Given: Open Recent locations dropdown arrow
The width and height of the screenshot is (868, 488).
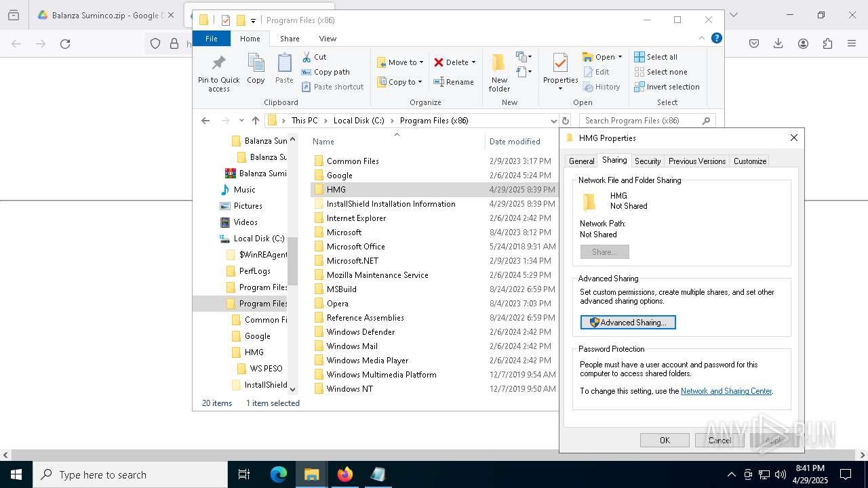Looking at the screenshot, I should [241, 121].
